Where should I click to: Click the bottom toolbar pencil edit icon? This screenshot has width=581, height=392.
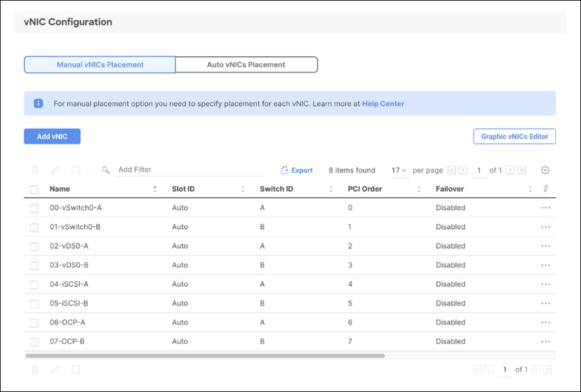pyautogui.click(x=55, y=369)
